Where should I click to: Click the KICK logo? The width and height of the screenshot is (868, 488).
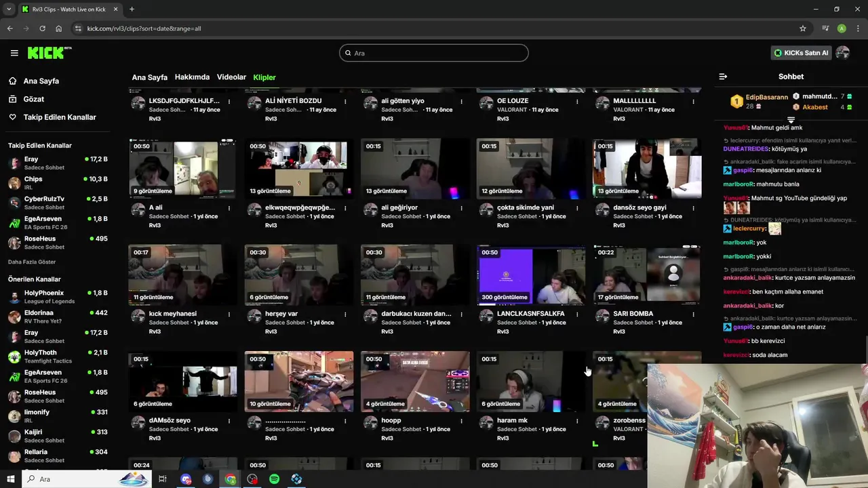pyautogui.click(x=49, y=53)
